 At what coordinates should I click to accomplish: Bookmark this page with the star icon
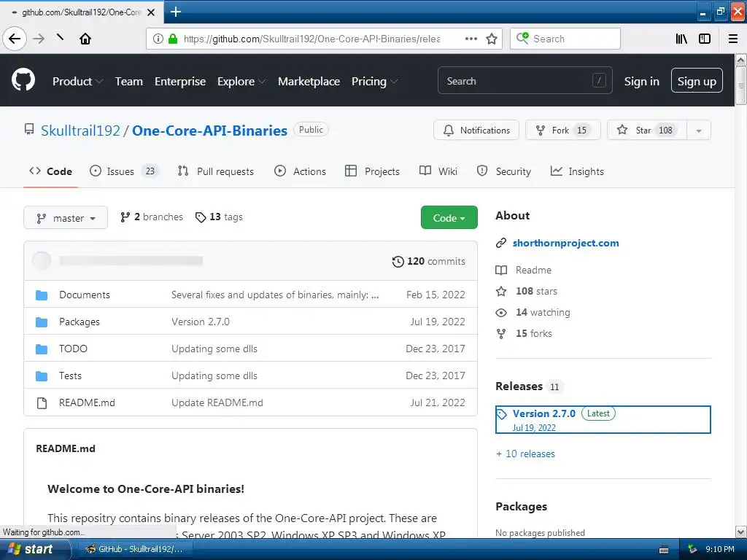492,39
